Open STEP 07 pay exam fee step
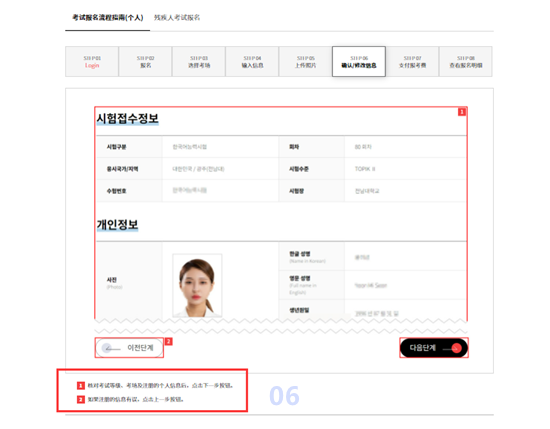Image resolution: width=550 pixels, height=429 pixels. pos(412,62)
